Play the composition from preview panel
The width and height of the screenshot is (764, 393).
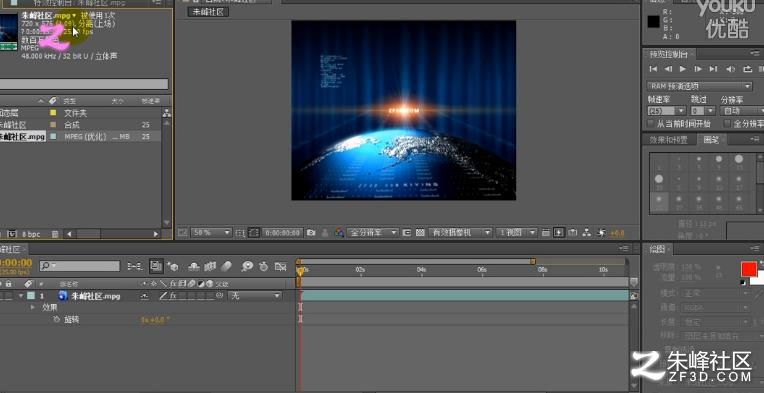click(x=683, y=69)
